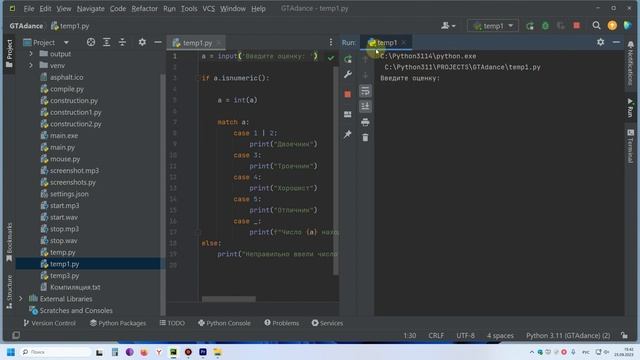This screenshot has height=360, width=640.
Task: Click taskbar search box
Action: 55,352
